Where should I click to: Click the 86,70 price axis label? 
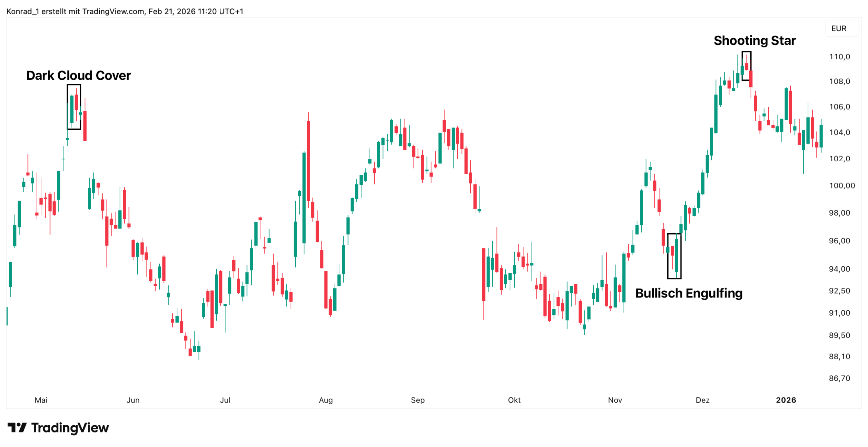(840, 378)
